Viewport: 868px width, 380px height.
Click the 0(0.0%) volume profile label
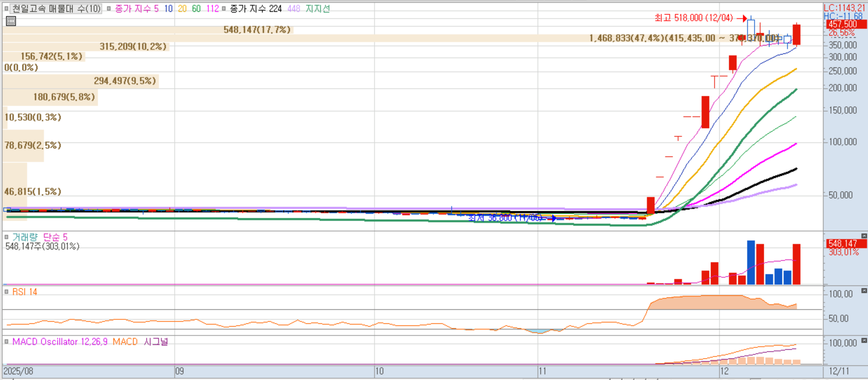(21, 67)
